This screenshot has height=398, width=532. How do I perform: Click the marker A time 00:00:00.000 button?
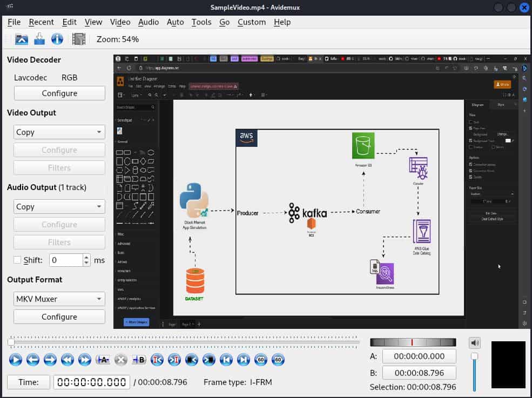[x=419, y=356]
